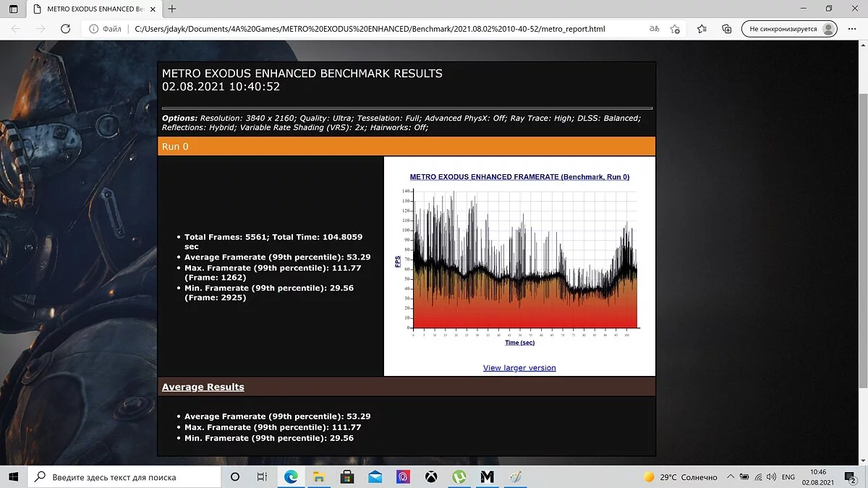Open 'View larger version' link

(519, 367)
